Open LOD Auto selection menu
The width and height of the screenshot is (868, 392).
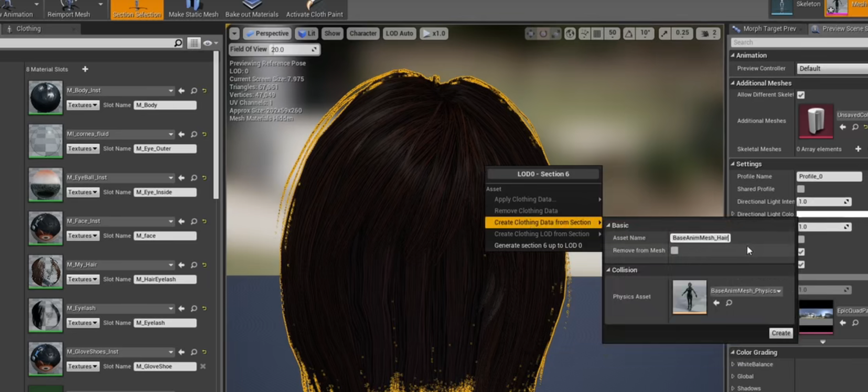click(399, 34)
